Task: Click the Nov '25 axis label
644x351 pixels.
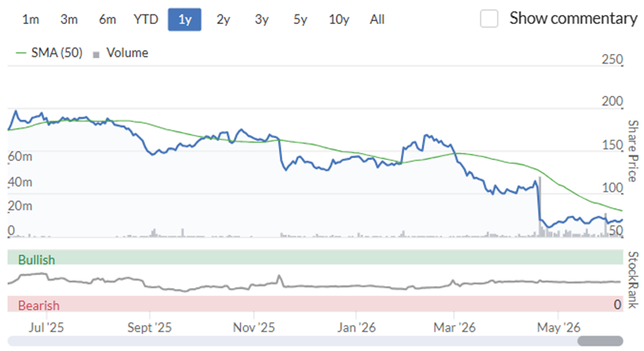Action: 253,327
